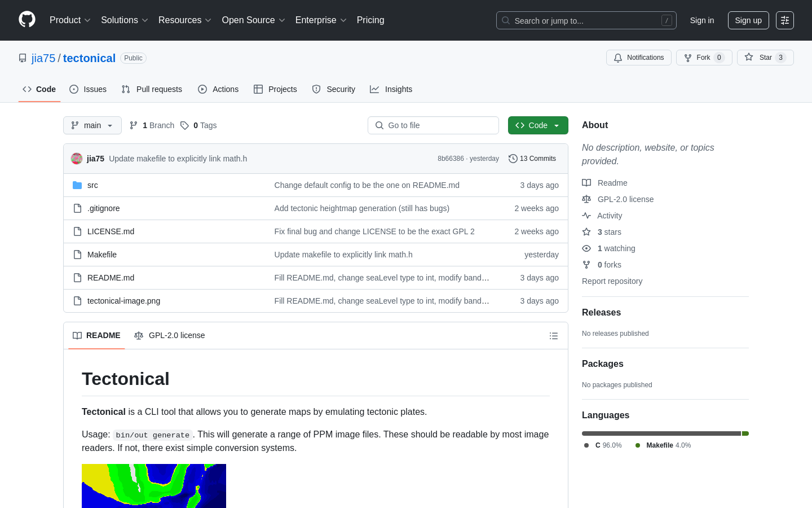812x508 pixels.
Task: Open the tectonical-image.png file name
Action: pos(123,301)
